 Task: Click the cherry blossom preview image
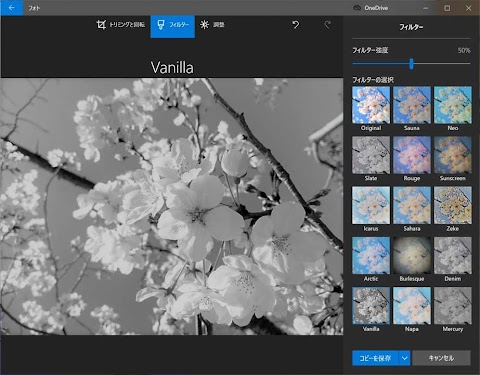point(172,207)
